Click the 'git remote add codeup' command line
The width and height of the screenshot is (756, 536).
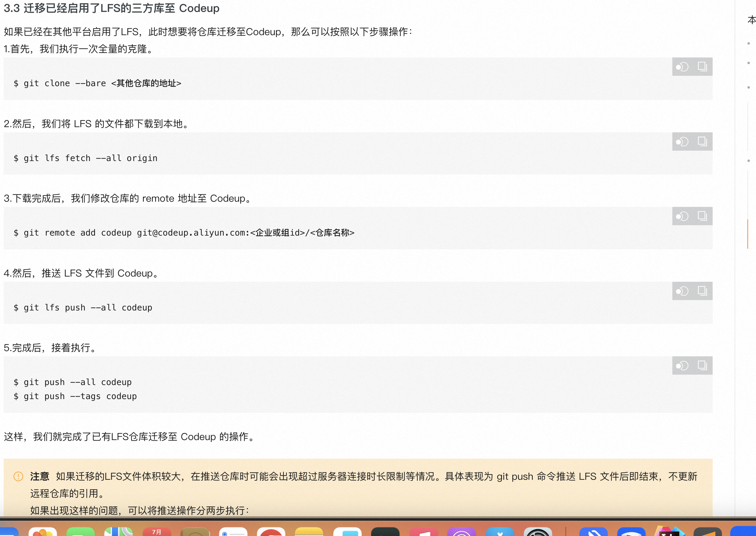[184, 233]
